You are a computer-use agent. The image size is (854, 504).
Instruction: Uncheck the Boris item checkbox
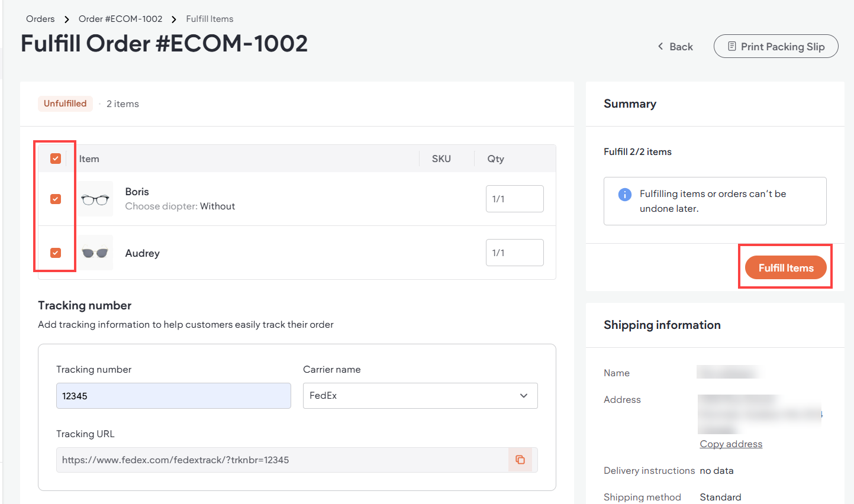(x=56, y=199)
